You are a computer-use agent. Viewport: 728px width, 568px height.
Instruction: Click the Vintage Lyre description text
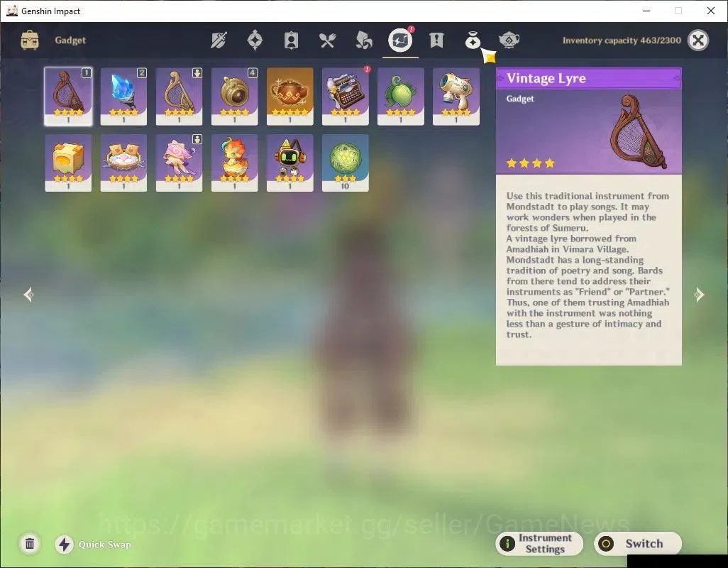588,266
